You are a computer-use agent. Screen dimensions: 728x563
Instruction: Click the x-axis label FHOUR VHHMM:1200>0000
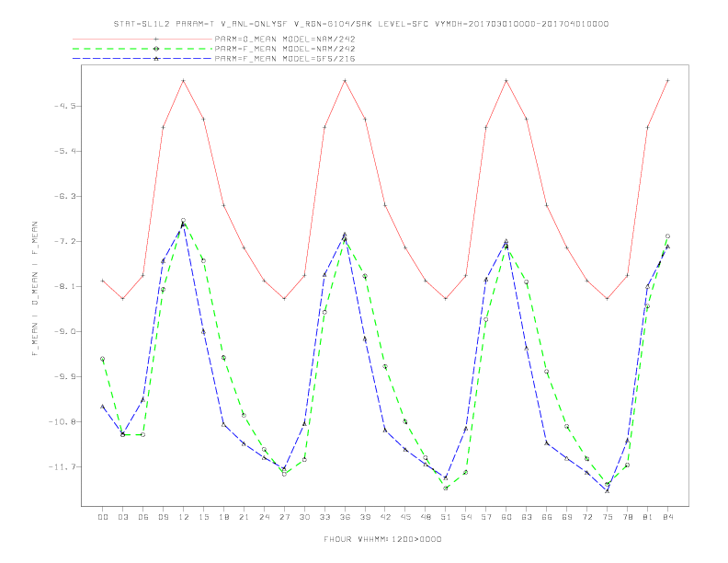tap(382, 539)
